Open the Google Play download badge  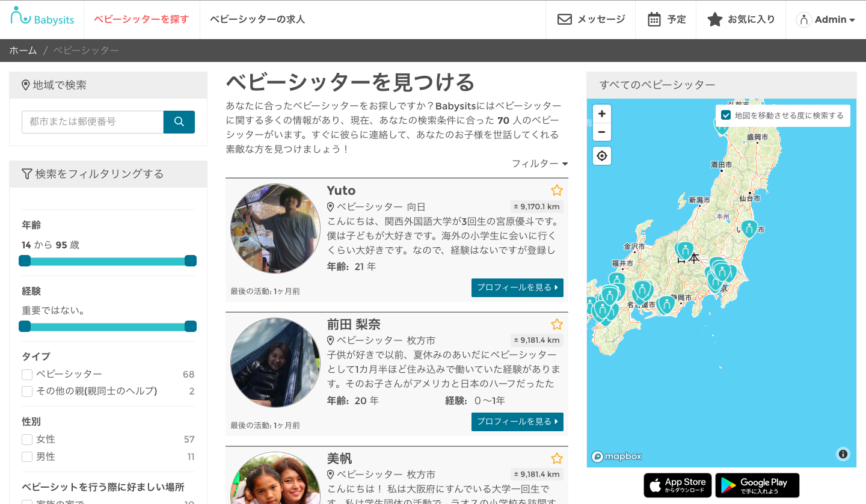[757, 485]
